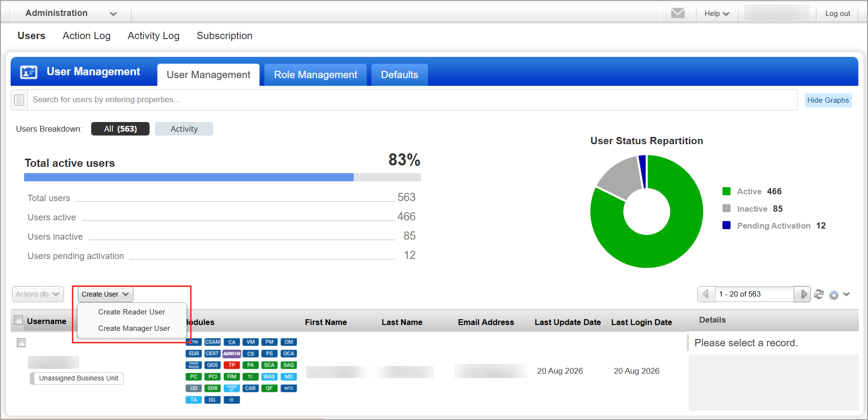Viewport: 868px width, 420px height.
Task: Open the Defaults tab
Action: pos(400,75)
